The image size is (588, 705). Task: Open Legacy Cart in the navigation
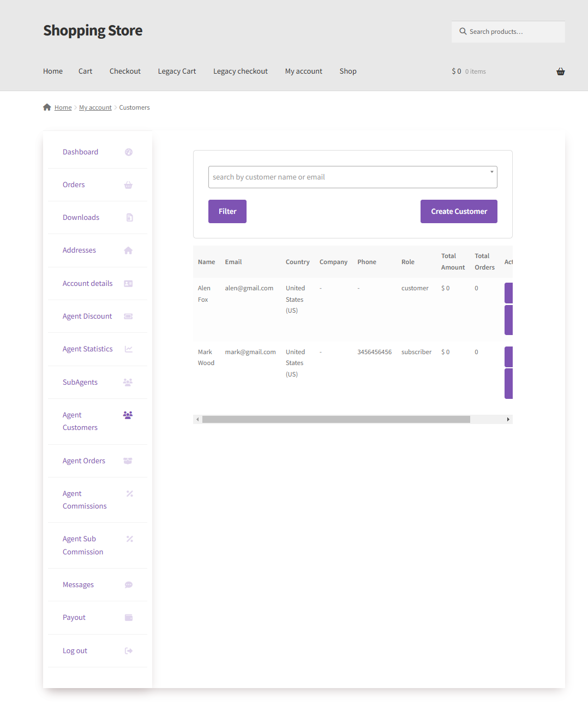[x=177, y=71]
